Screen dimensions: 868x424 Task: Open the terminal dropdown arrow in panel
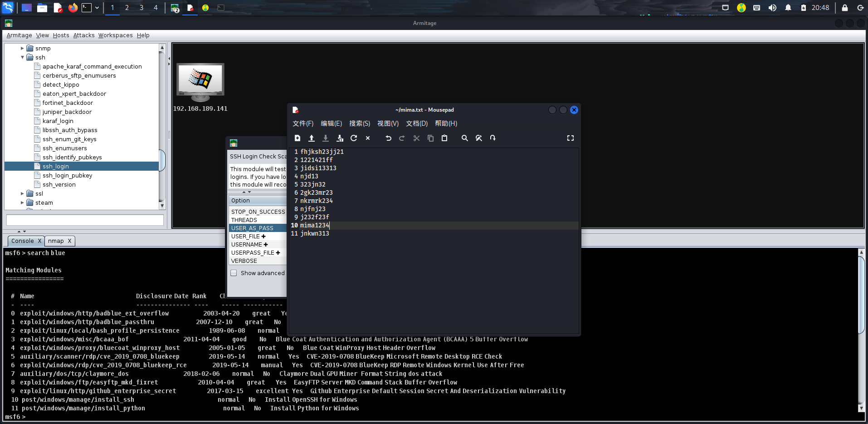point(97,8)
